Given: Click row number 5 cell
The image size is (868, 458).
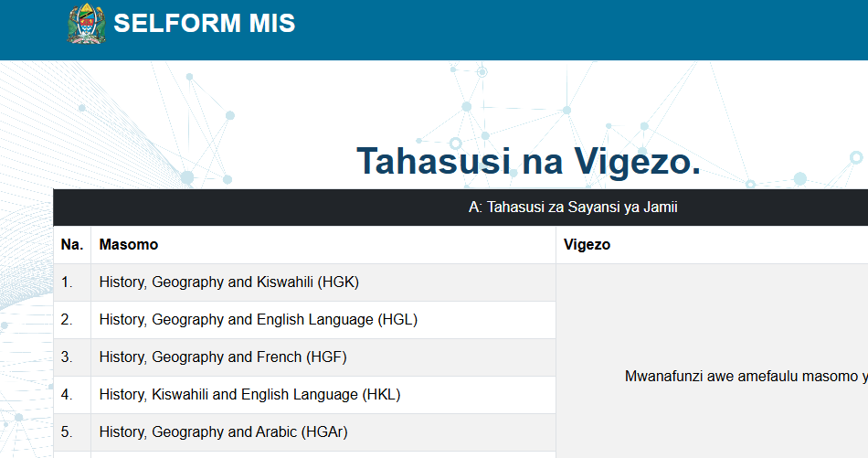Looking at the screenshot, I should 68,432.
